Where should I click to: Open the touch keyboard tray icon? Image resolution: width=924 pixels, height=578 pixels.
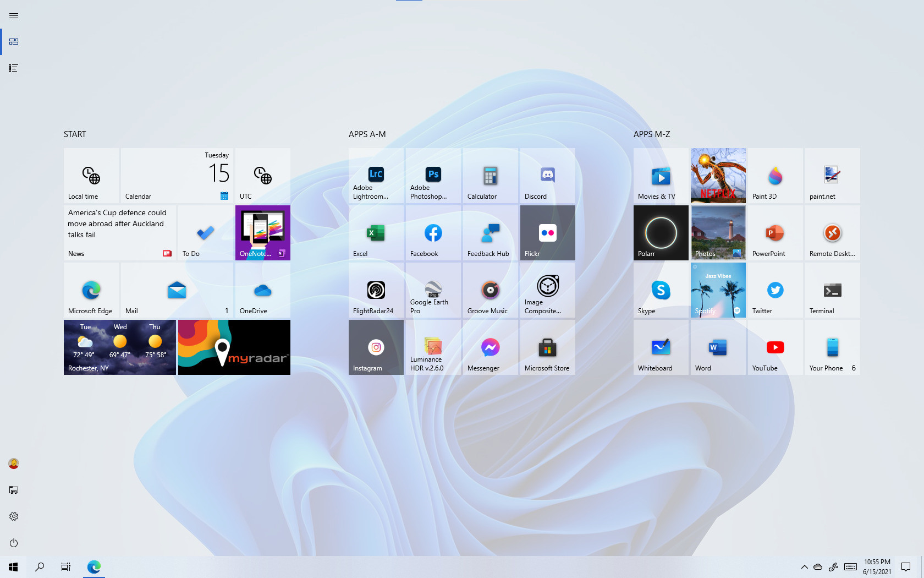pyautogui.click(x=850, y=567)
